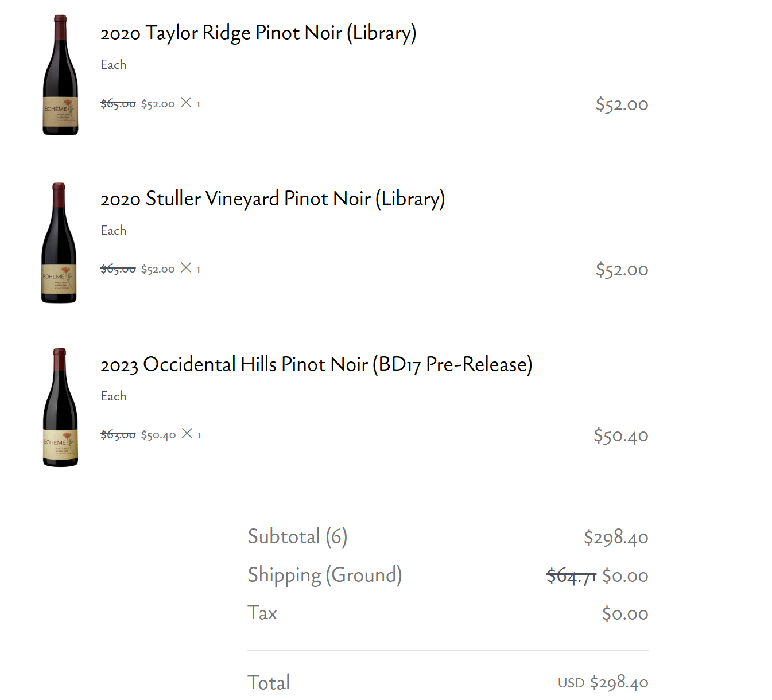Viewport: 772px width, 700px height.
Task: Open the 2020 Taylor Ridge Pinot Noir title
Action: click(258, 33)
